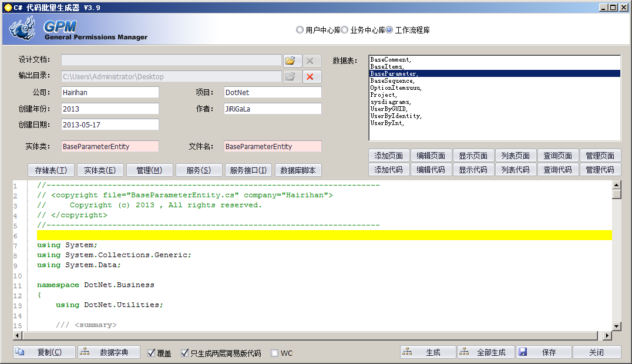Click the creation year field 2013
Image resolution: width=632 pixels, height=364 pixels.
[110, 109]
